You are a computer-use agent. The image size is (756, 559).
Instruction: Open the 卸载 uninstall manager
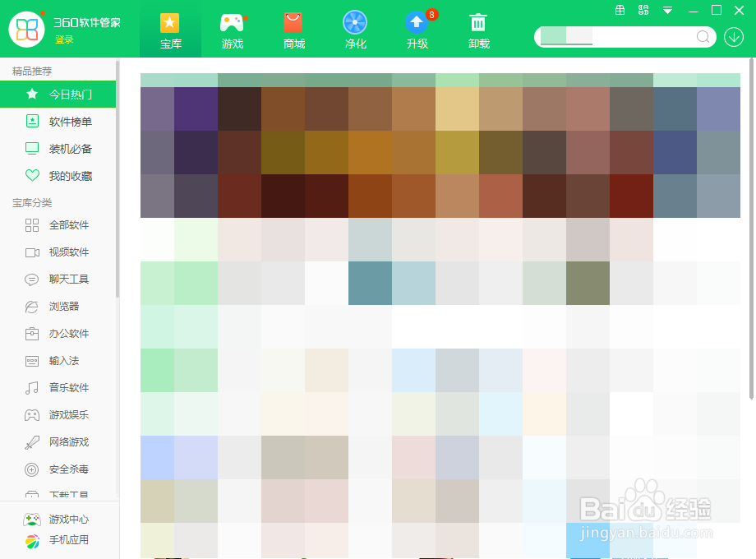pyautogui.click(x=478, y=29)
